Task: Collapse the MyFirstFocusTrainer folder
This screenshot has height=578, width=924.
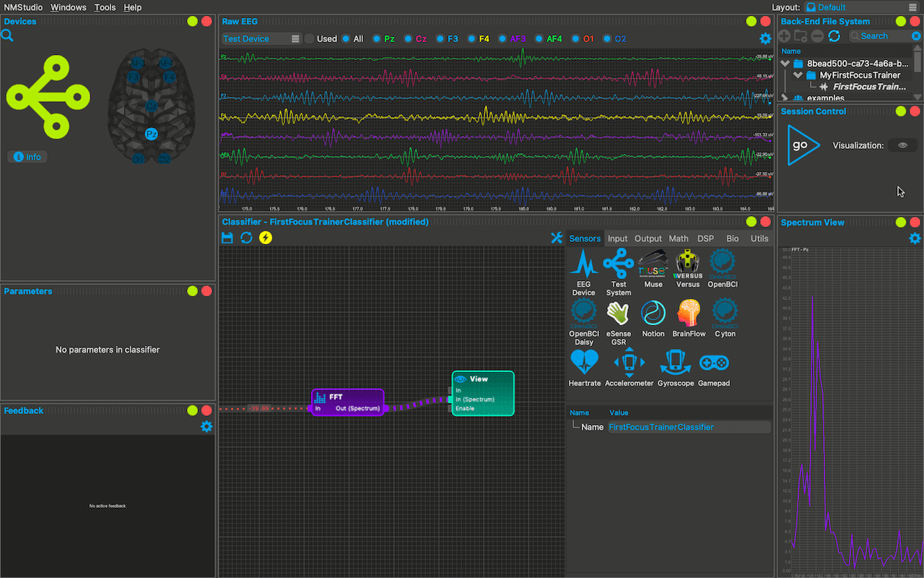Action: (798, 75)
